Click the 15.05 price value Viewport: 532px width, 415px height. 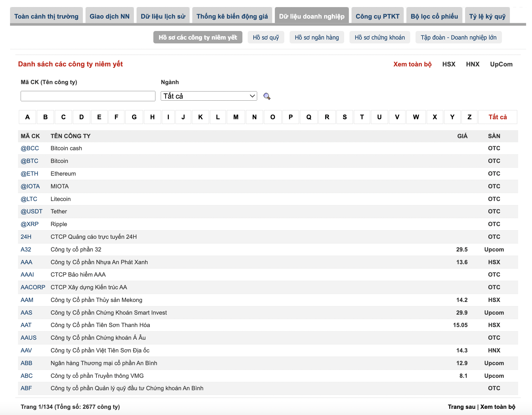[x=460, y=325]
